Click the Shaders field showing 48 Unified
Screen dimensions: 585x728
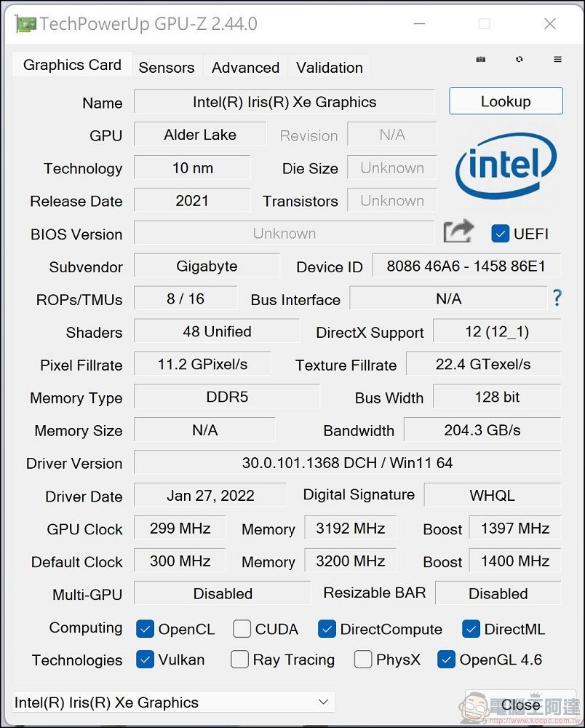[217, 331]
